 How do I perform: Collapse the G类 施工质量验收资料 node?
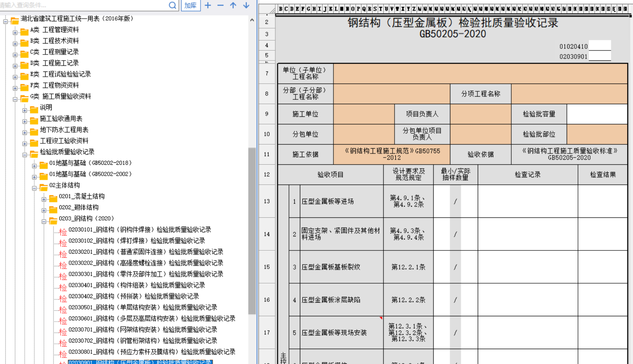pos(15,99)
